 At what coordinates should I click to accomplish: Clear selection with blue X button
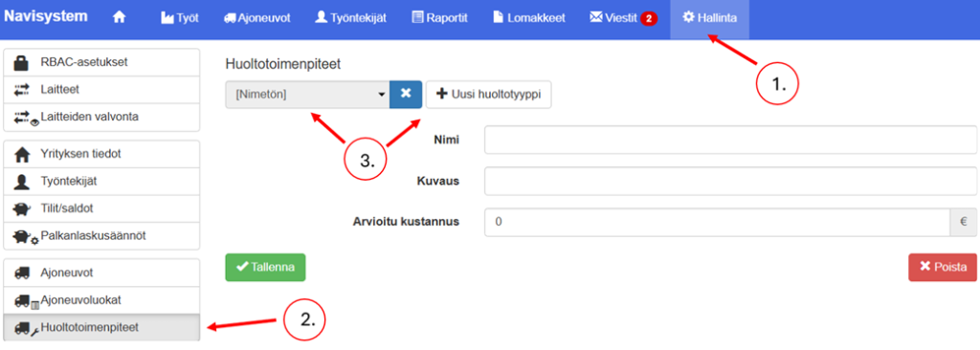coord(406,95)
